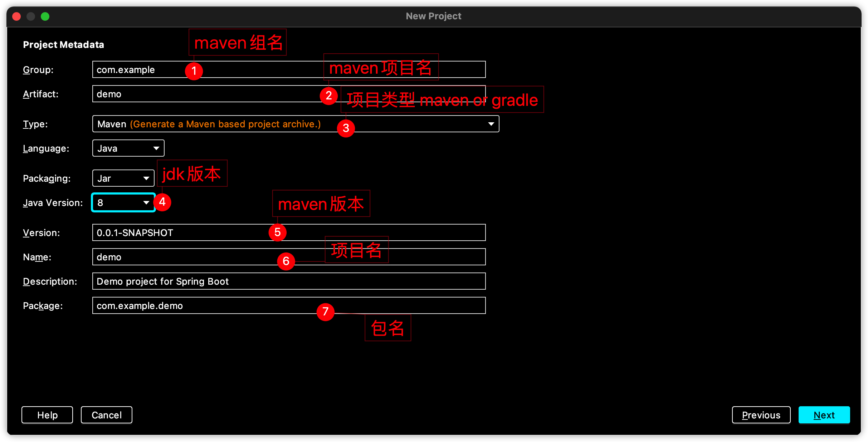868x442 pixels.
Task: Close the New Project window
Action: click(x=16, y=16)
